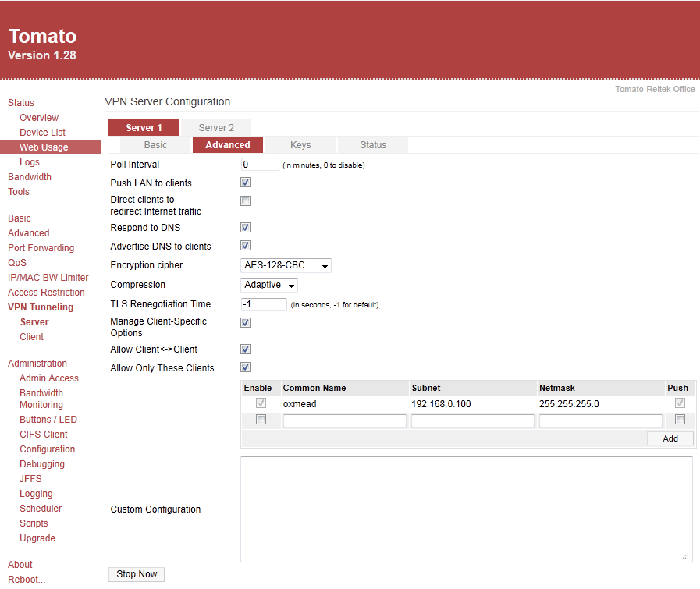Toggle Respond to DNS checkbox

pyautogui.click(x=245, y=228)
